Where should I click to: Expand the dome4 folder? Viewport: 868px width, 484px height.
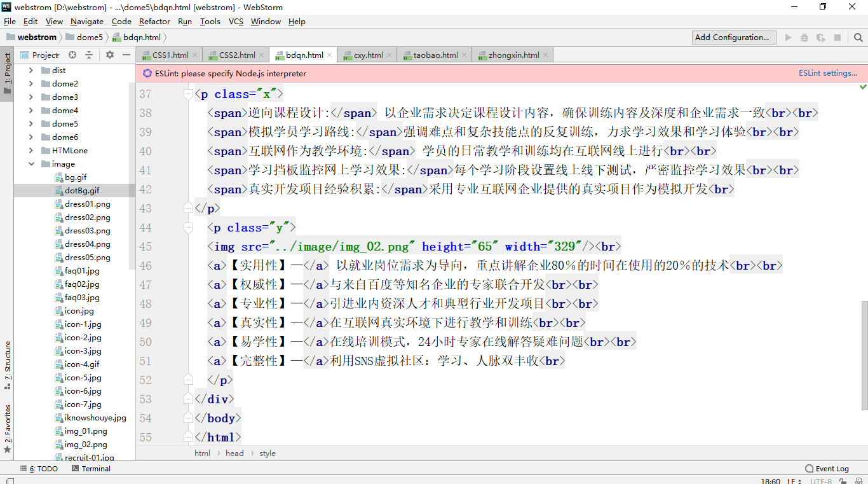[31, 111]
